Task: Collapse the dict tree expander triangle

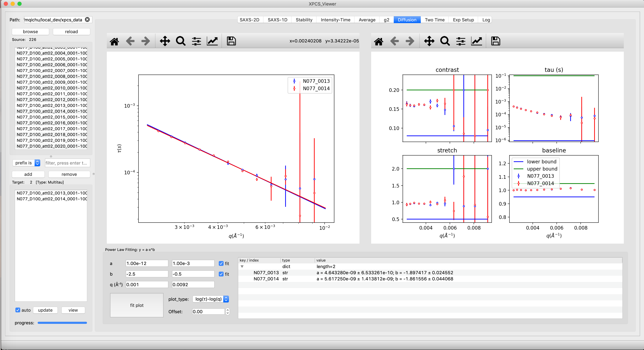Action: (242, 267)
